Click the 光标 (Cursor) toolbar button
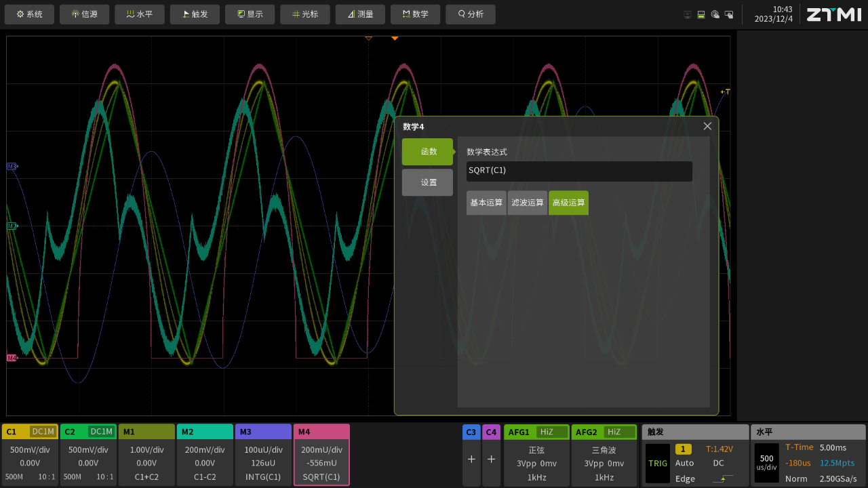This screenshot has width=868, height=488. coord(304,14)
